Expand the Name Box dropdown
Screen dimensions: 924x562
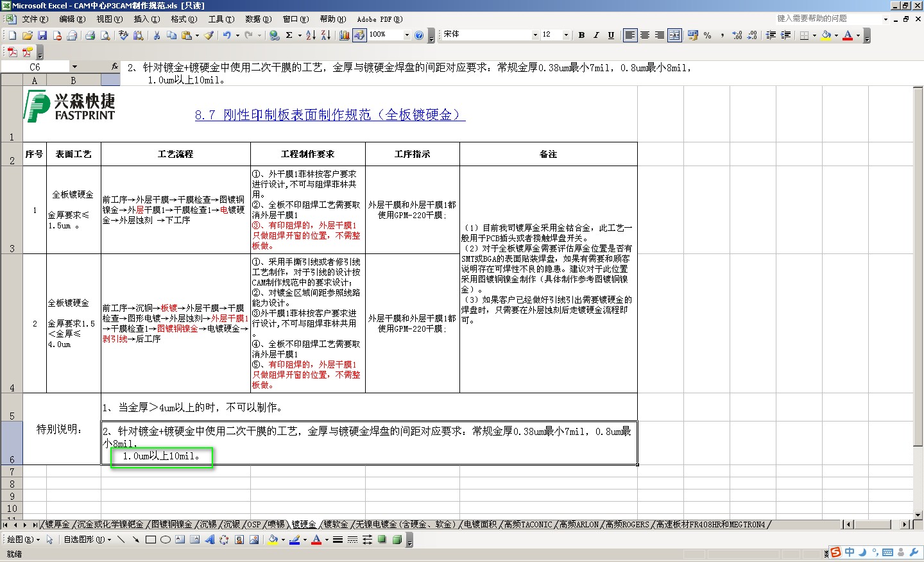(x=74, y=67)
